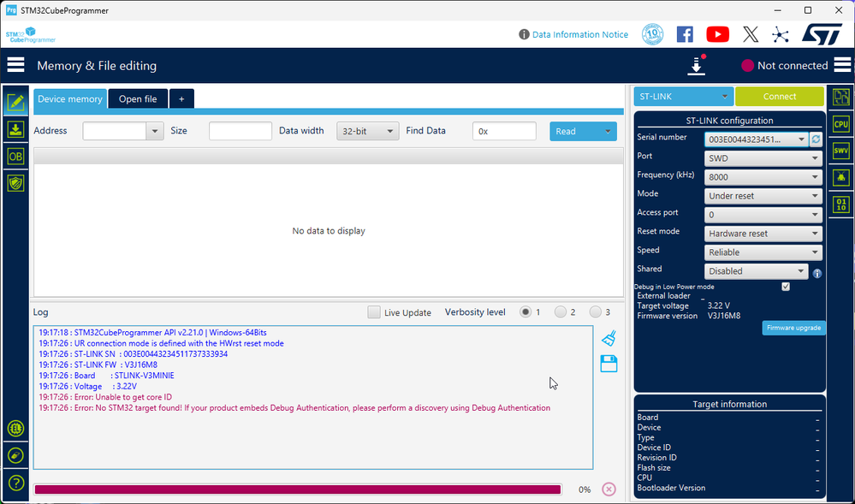The image size is (855, 504).
Task: Expand the left hamburger menu
Action: click(x=15, y=65)
